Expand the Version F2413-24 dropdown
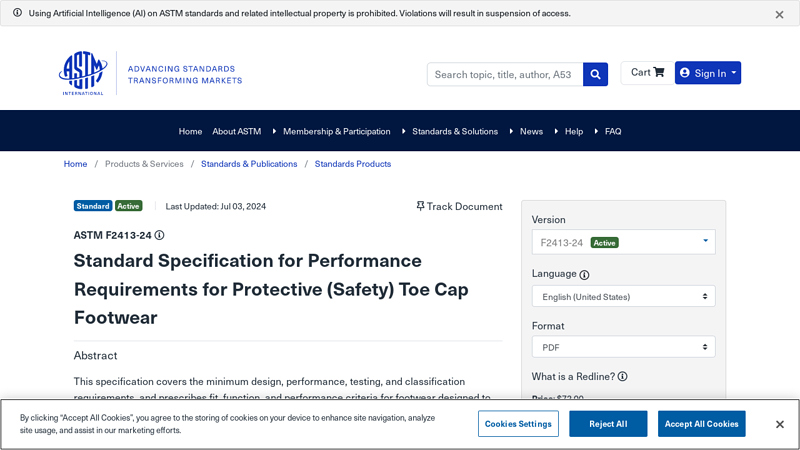 (x=623, y=242)
